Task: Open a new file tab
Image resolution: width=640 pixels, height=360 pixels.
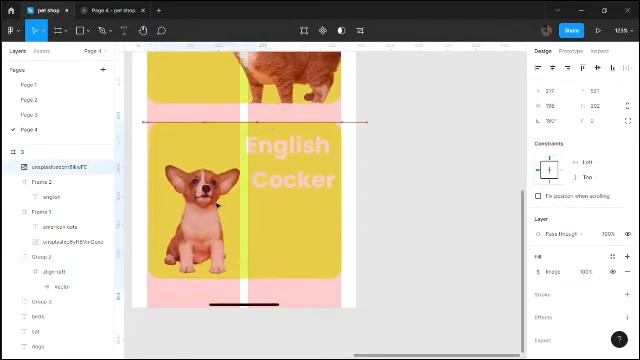Action: coord(159,11)
